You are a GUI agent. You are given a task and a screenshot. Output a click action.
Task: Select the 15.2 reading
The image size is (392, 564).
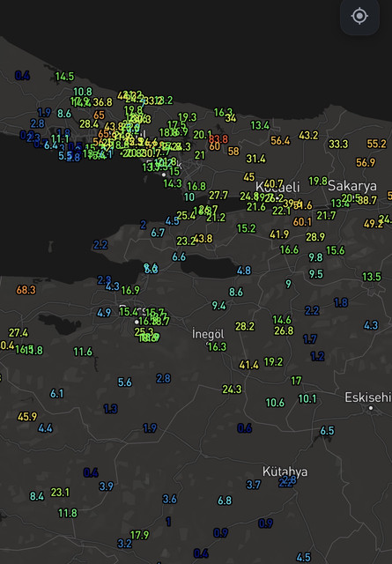(x=247, y=228)
